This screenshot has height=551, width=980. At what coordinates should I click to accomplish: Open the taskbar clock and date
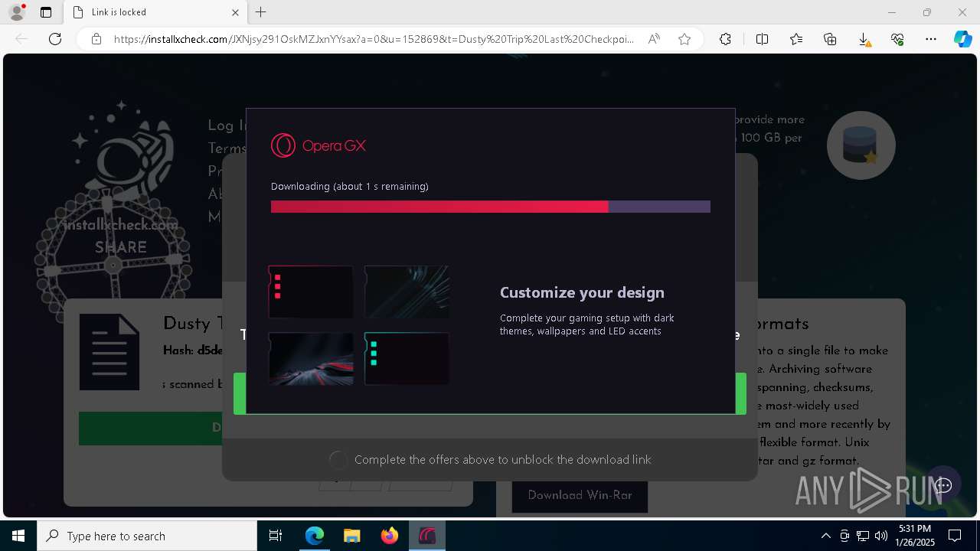915,536
